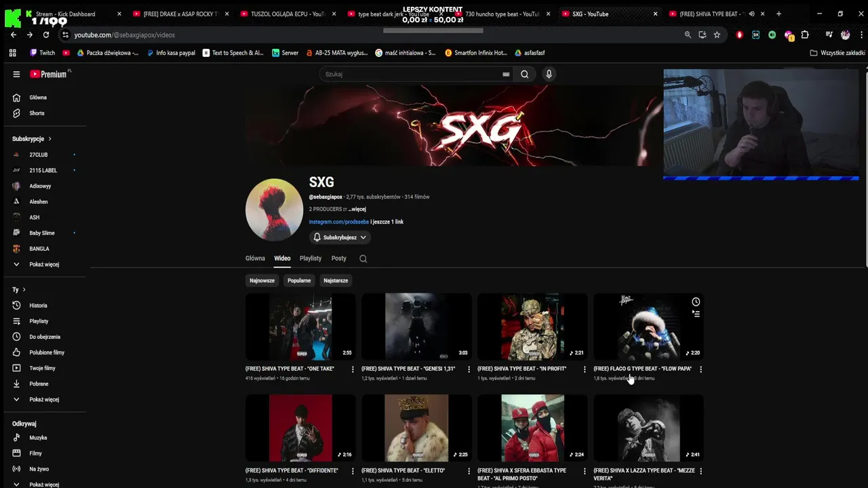Screen dimensions: 868x488
Task: Bookmark this page with the star icon
Action: pyautogui.click(x=717, y=35)
